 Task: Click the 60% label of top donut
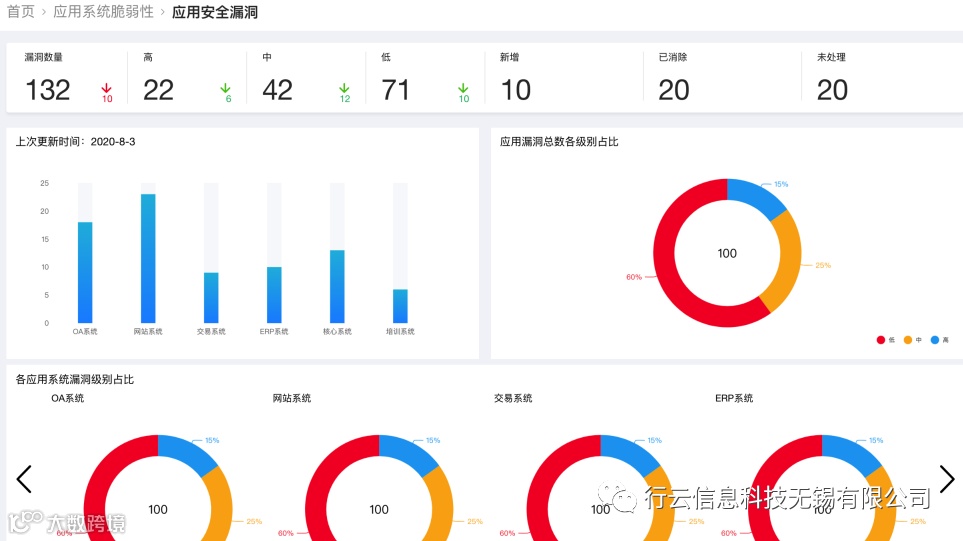[x=634, y=277]
